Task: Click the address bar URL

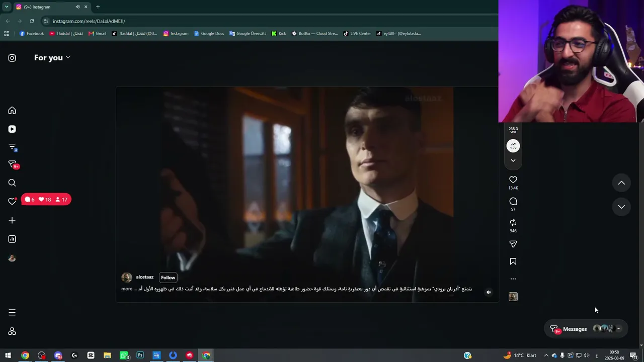Action: pos(89,21)
